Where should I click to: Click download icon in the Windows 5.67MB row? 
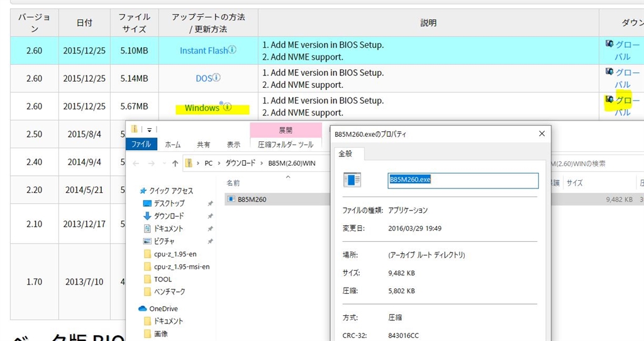609,99
